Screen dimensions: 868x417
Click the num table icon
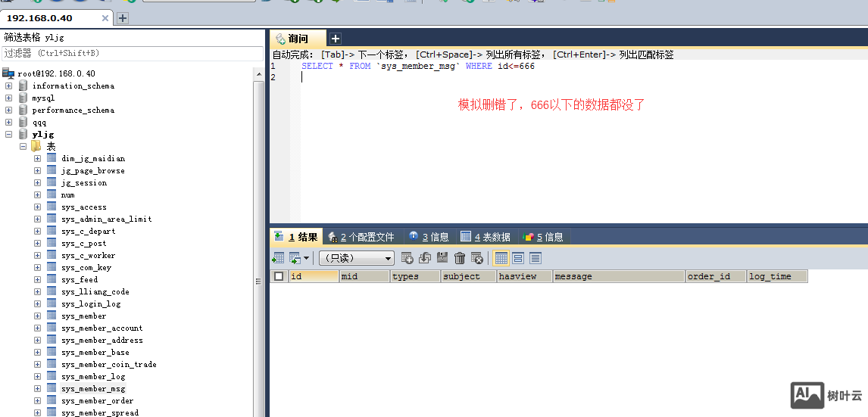[x=52, y=194]
